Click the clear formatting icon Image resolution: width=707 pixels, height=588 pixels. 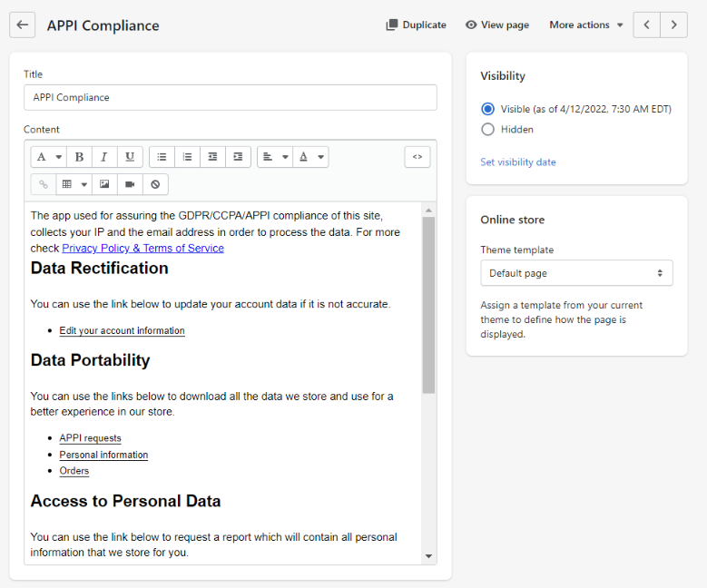coord(155,184)
